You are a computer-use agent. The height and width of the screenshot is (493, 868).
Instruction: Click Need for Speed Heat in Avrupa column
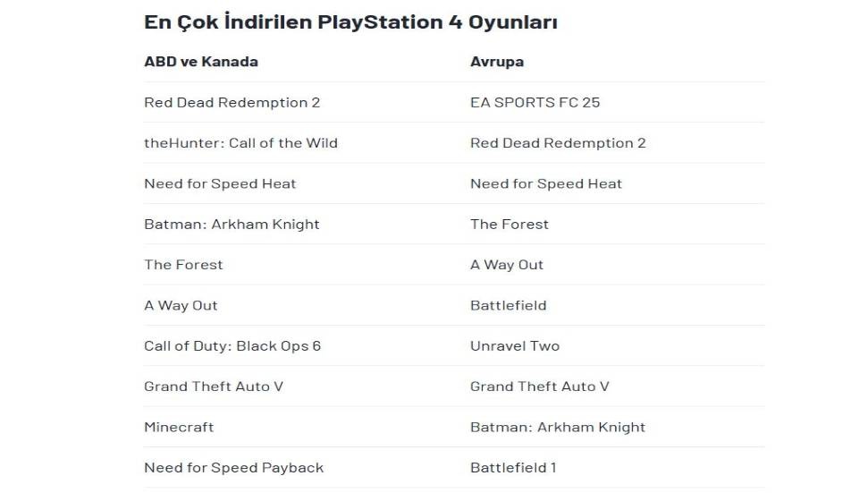tap(546, 183)
